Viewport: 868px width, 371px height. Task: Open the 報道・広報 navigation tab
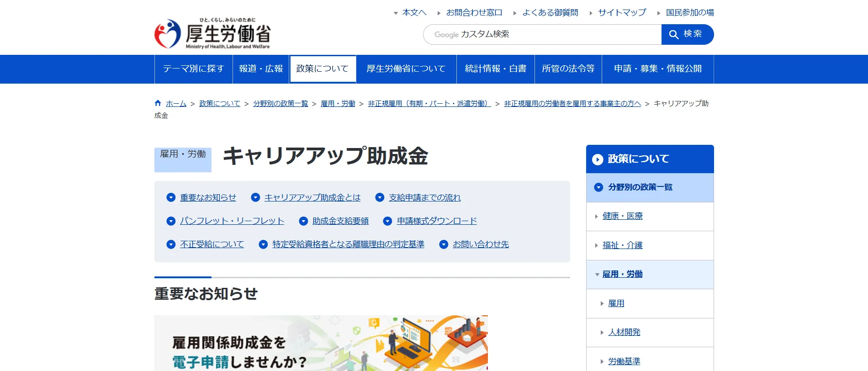261,69
